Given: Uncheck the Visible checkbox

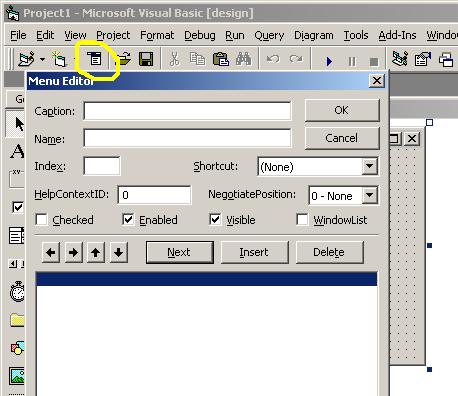Looking at the screenshot, I should [215, 220].
